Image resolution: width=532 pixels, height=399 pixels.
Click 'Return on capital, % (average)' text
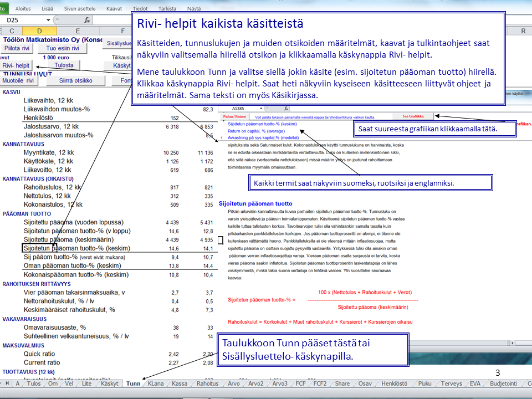(256, 131)
